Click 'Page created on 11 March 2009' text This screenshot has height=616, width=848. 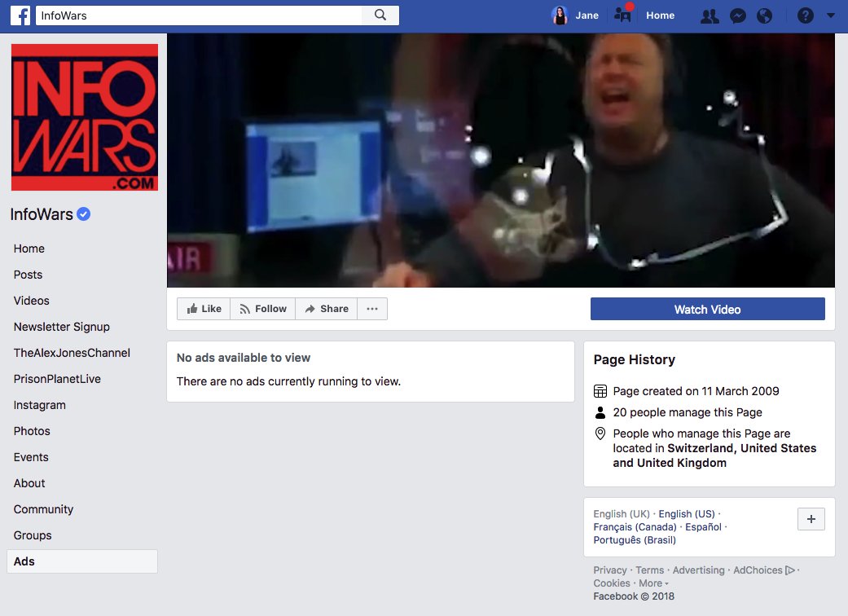[696, 391]
